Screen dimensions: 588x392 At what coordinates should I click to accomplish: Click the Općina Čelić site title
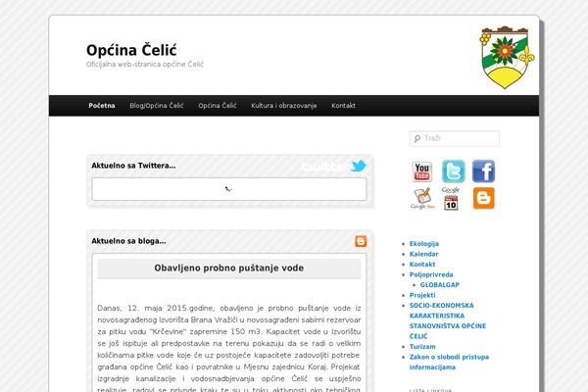131,50
